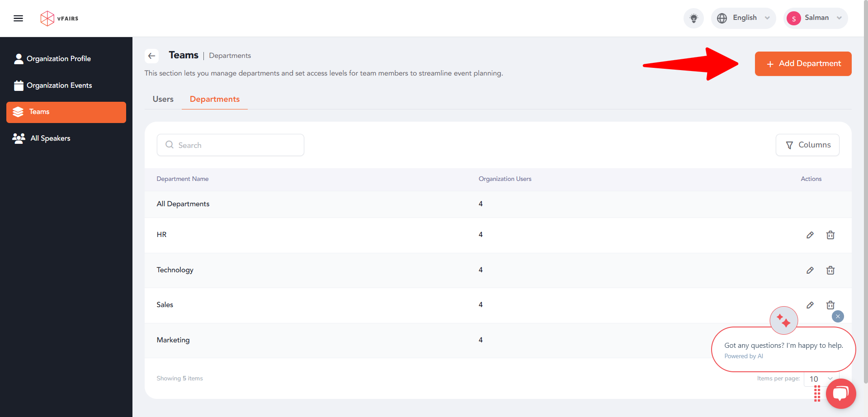The image size is (868, 417).
Task: Click the Technology row name
Action: coord(175,270)
